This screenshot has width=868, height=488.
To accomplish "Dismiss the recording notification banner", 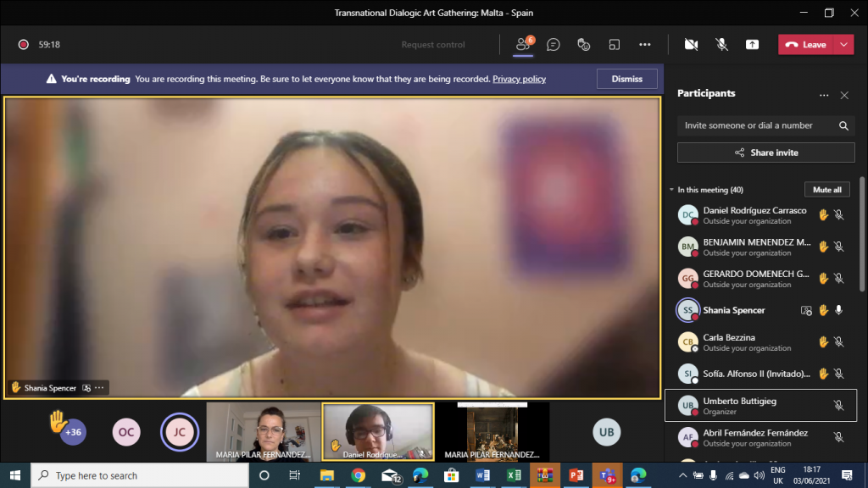I will (x=626, y=79).
